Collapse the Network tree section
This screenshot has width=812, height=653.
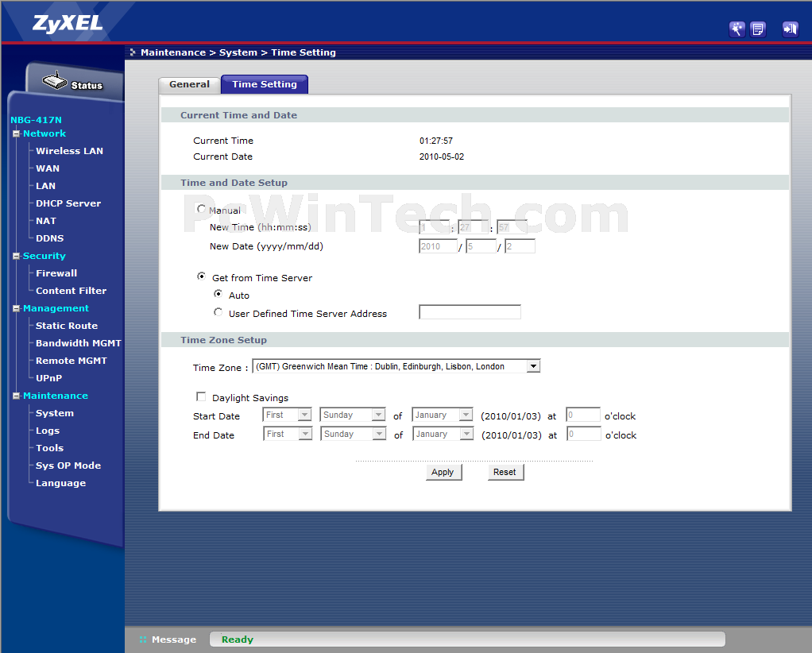(x=16, y=134)
